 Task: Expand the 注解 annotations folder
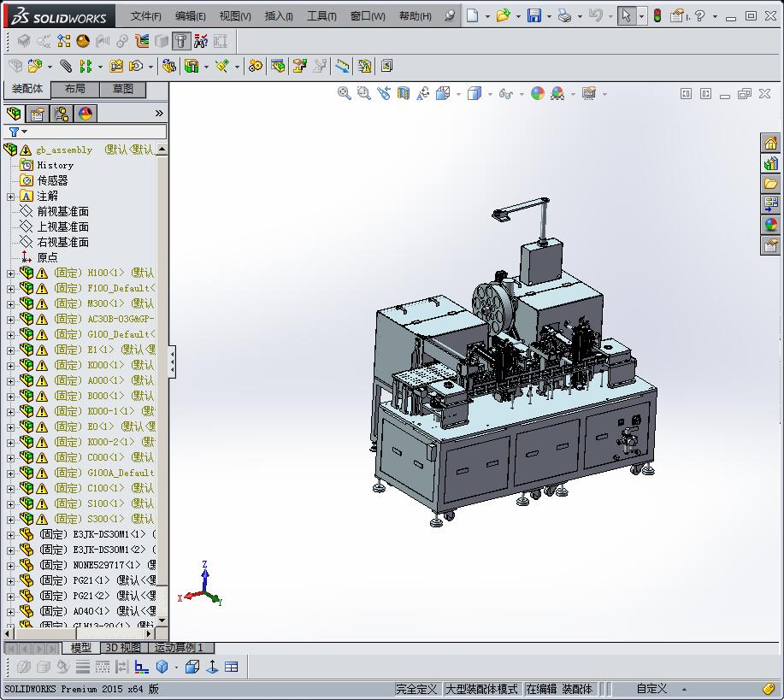pos(10,197)
